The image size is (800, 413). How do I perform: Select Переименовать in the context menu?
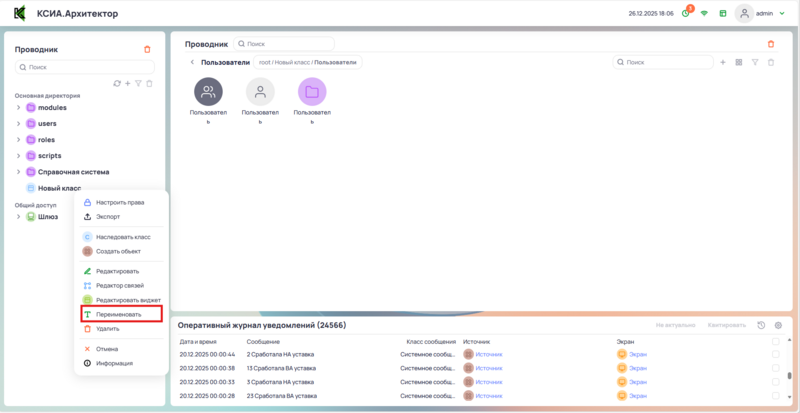pos(119,314)
